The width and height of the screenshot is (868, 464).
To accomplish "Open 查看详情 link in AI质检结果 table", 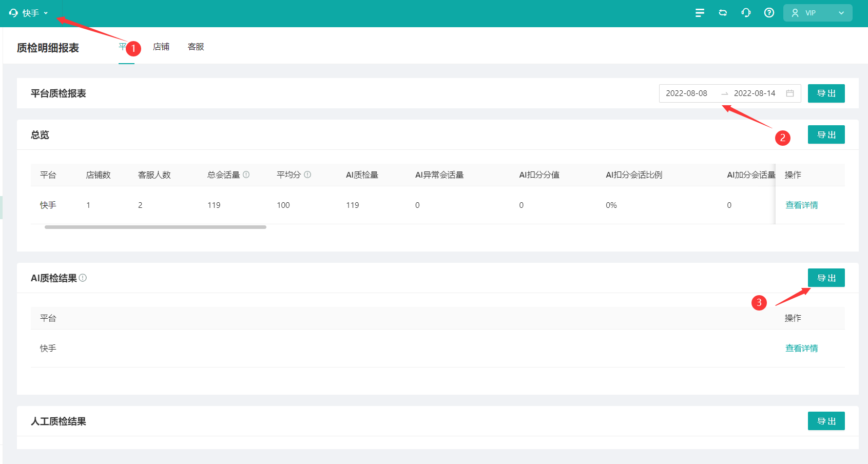I will tap(801, 349).
